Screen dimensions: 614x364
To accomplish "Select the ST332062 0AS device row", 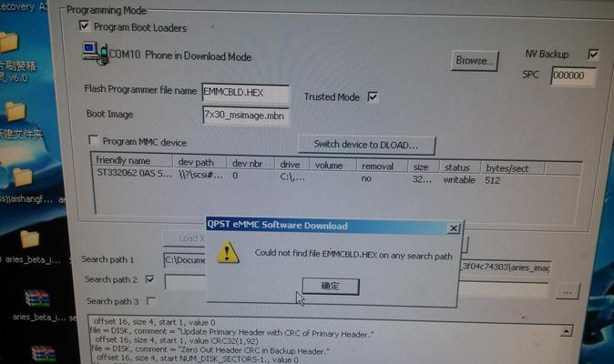I will 298,177.
